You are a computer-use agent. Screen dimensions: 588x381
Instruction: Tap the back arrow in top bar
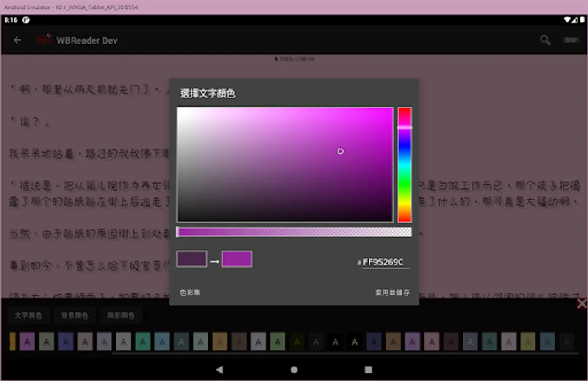[x=17, y=40]
